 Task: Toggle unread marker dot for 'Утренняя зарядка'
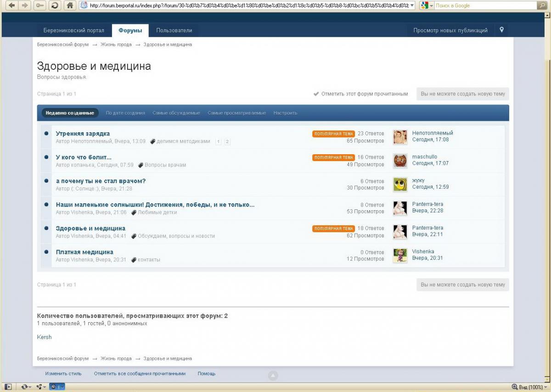point(46,134)
